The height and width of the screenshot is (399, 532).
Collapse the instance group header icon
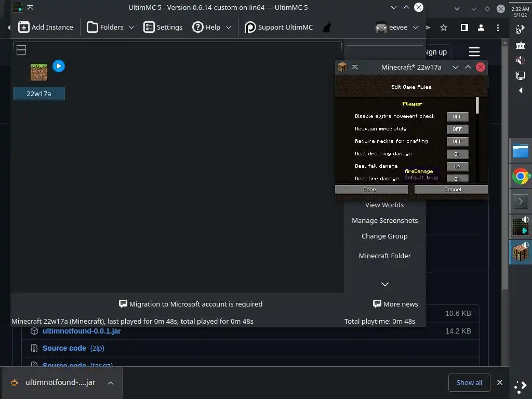click(x=21, y=50)
